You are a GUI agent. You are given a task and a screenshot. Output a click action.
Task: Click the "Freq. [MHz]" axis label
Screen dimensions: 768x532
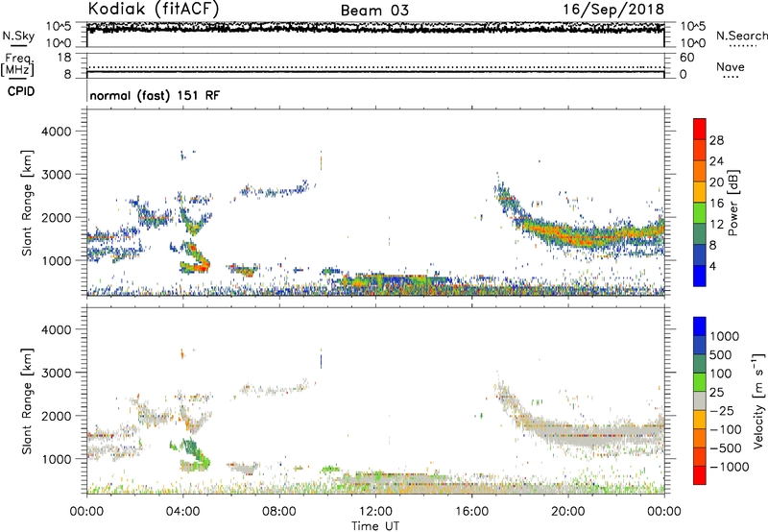coord(17,65)
